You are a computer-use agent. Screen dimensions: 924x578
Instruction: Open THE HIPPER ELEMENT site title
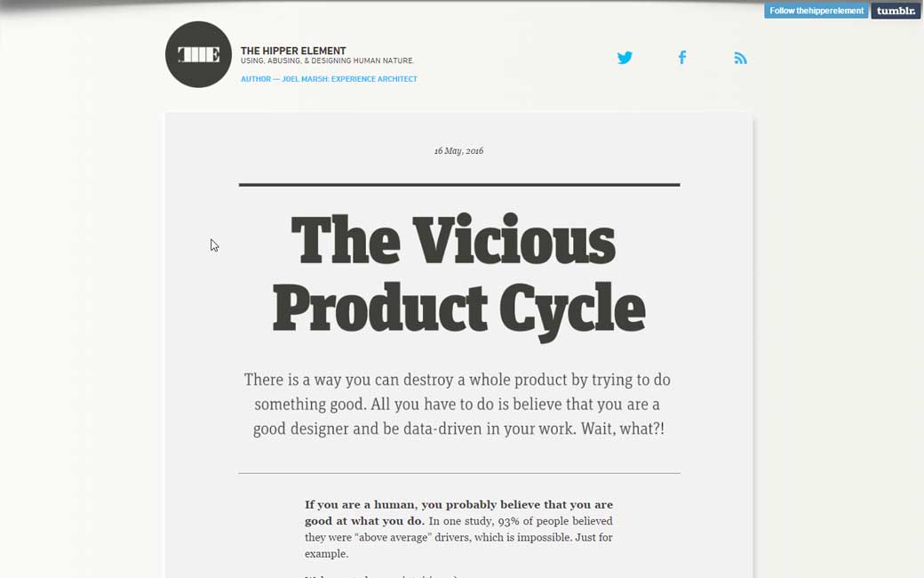[293, 51]
